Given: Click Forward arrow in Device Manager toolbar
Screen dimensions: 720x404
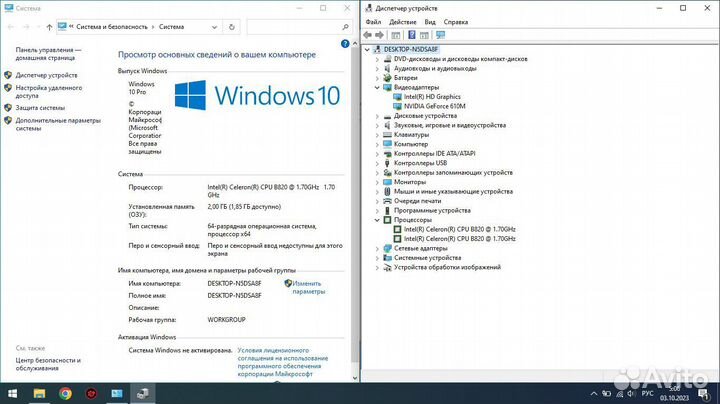Looking at the screenshot, I should [379, 35].
